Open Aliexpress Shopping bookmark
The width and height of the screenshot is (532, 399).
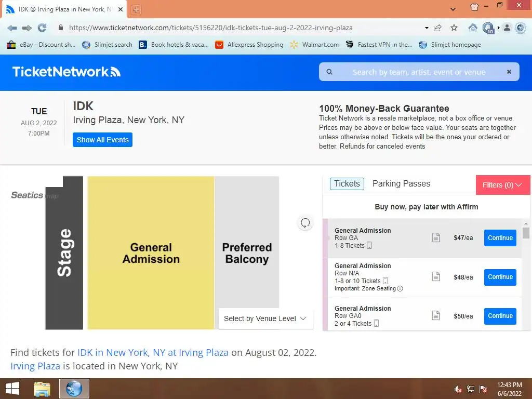(x=249, y=45)
